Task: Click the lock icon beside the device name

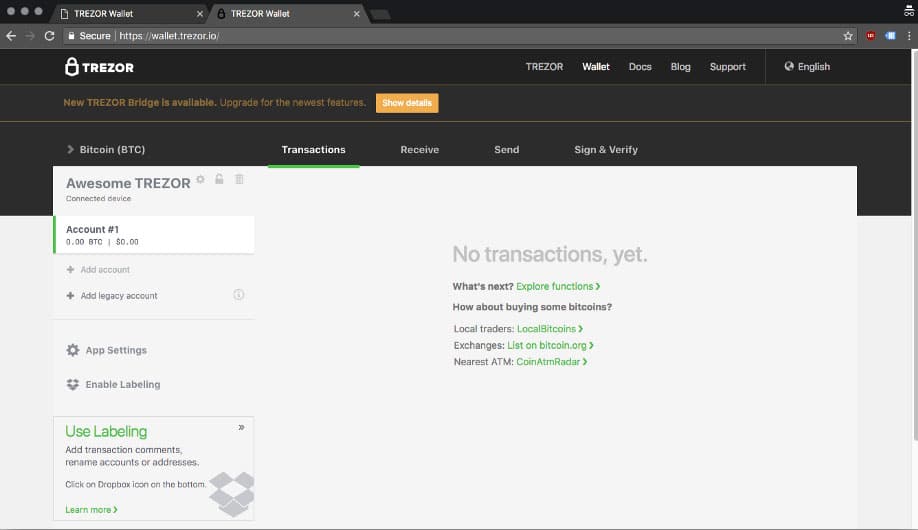Action: [219, 179]
